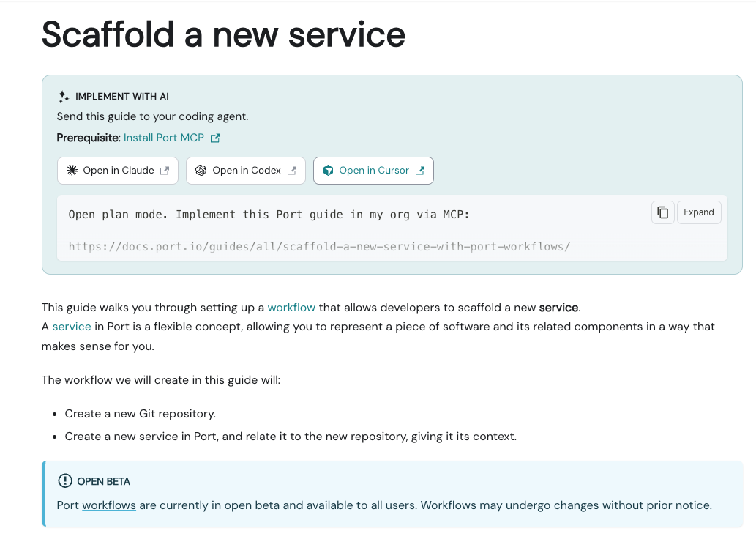Follow the underlined workflows link in Open Beta note
Image resolution: width=756 pixels, height=553 pixels.
(109, 505)
